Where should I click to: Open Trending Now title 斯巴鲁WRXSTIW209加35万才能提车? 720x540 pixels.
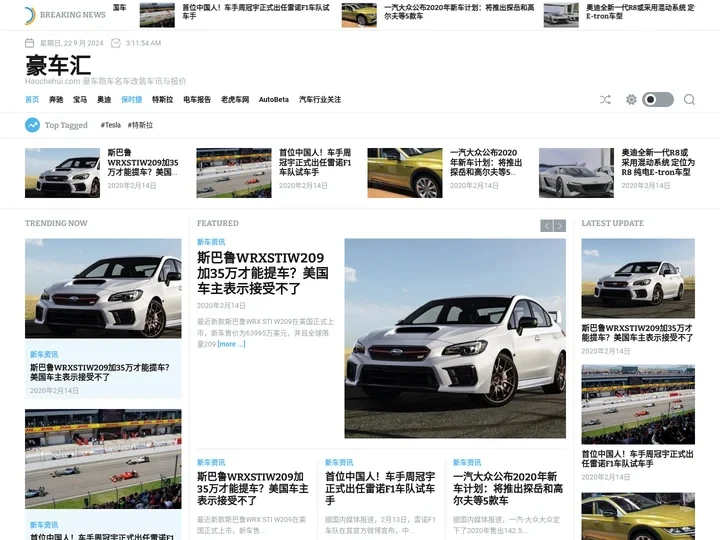pyautogui.click(x=100, y=372)
